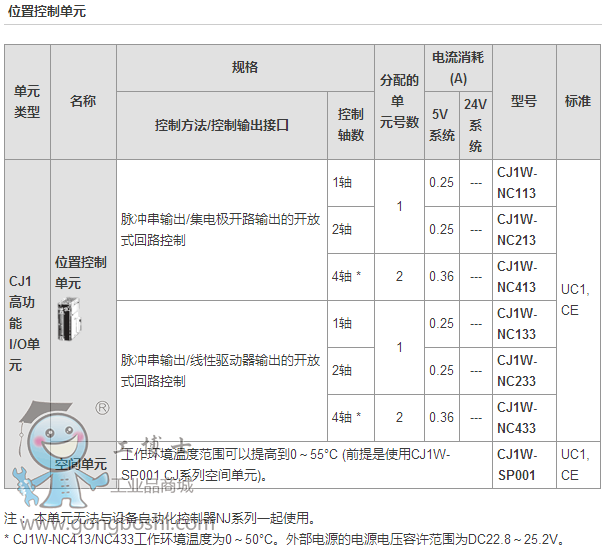Click the CJ1高功能I/O单元 cell

[x=27, y=323]
